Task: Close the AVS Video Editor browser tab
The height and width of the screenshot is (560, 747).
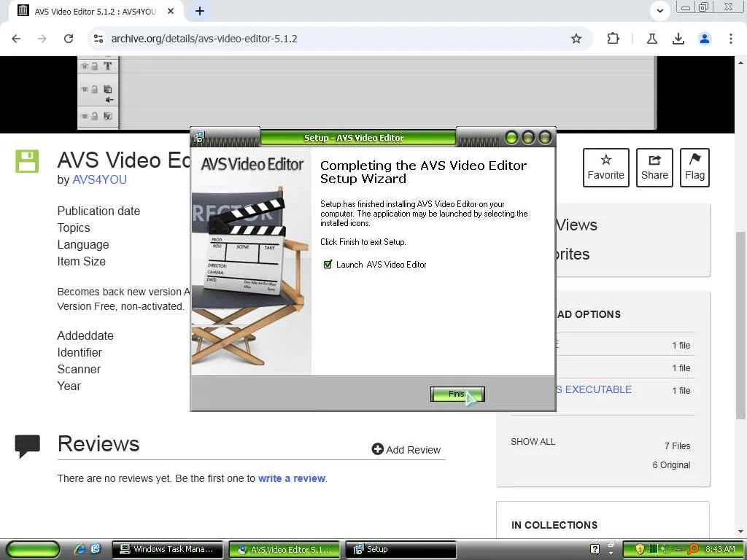Action: [x=171, y=11]
